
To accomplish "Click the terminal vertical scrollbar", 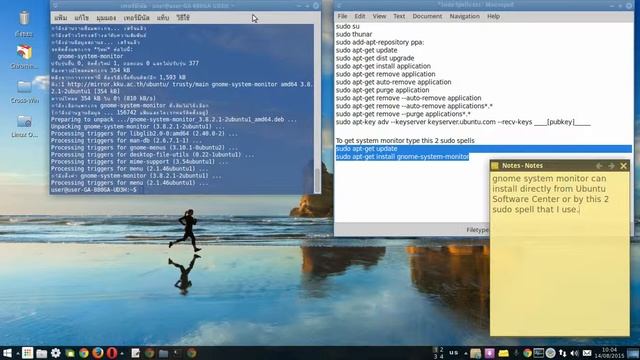I will click(x=317, y=108).
